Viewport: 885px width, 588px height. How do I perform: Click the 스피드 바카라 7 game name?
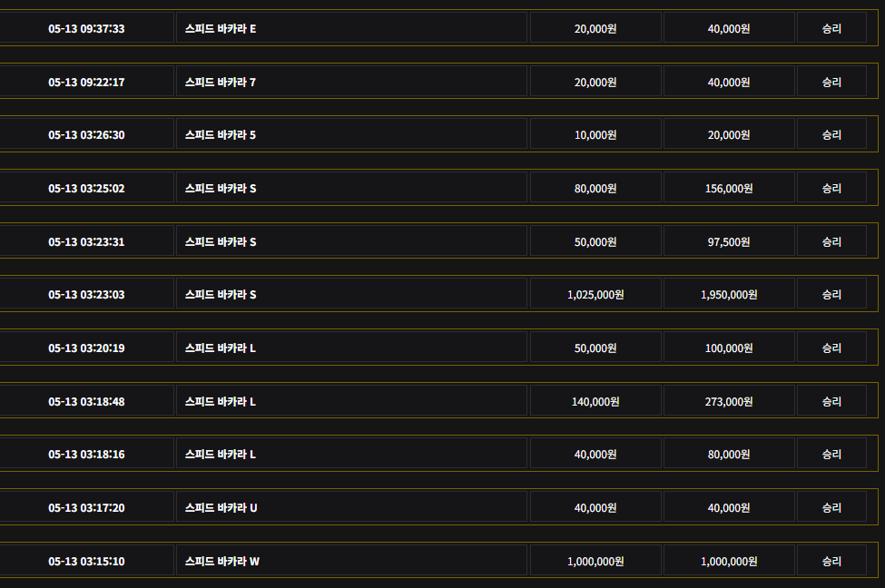coord(221,82)
